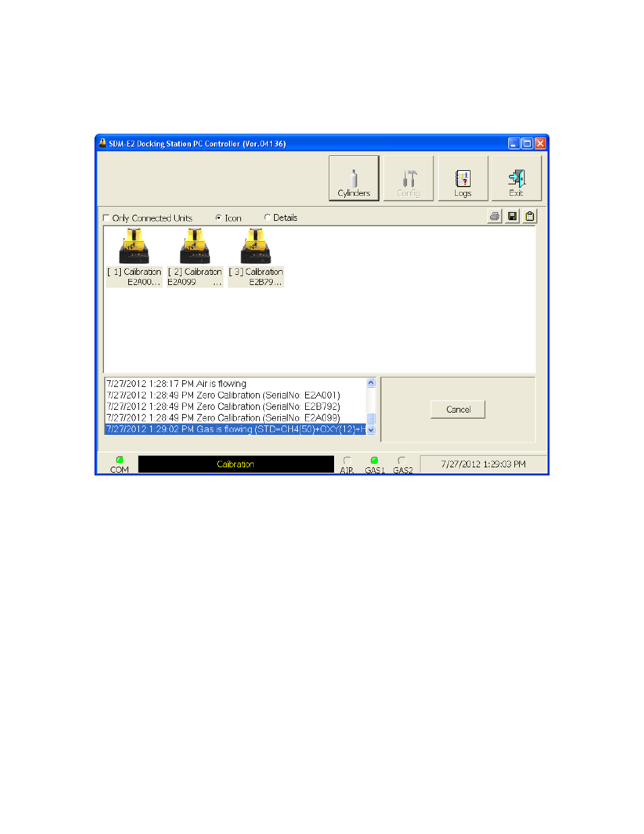
Task: Click the Calibration status display bar
Action: coord(236,464)
